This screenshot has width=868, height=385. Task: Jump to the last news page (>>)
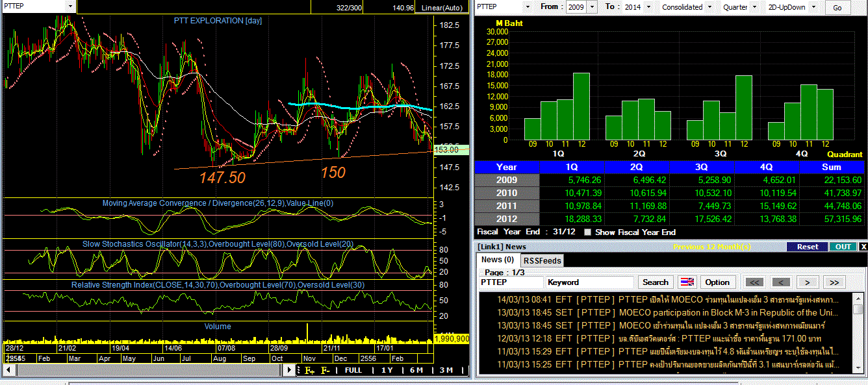tap(834, 282)
